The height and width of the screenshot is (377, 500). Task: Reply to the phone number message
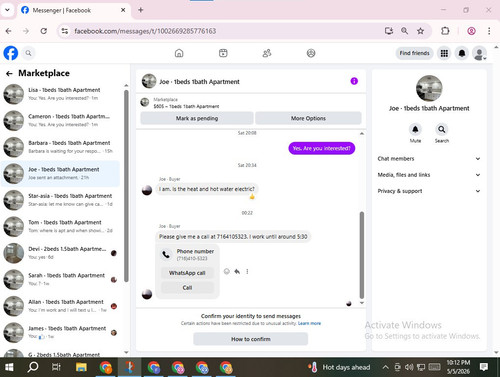pyautogui.click(x=237, y=271)
